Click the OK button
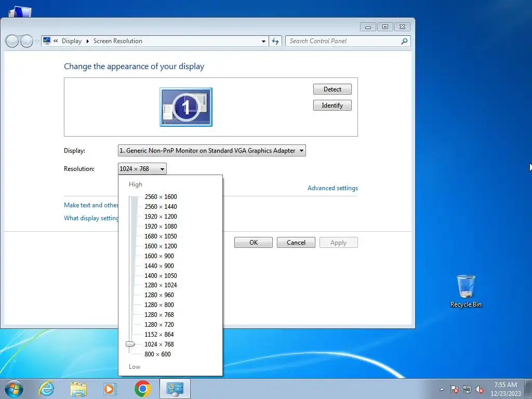532x399 pixels. (x=254, y=242)
